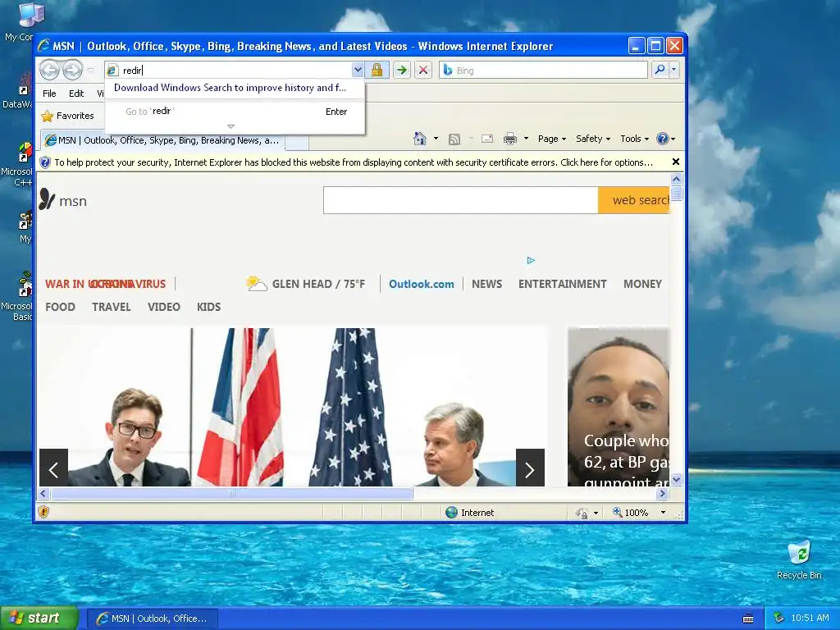
Task: Click the previous slide arrow
Action: point(53,468)
